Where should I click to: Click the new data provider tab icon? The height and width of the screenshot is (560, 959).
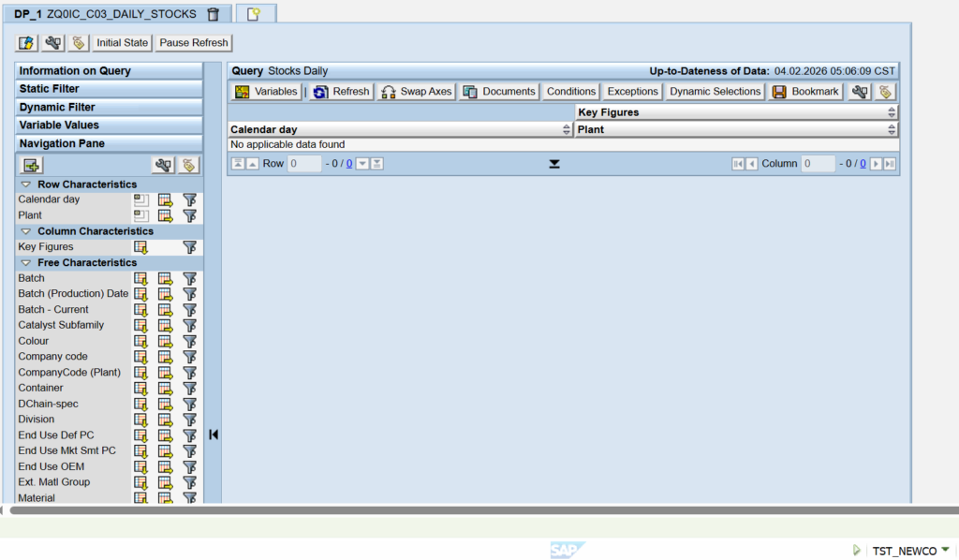click(x=253, y=14)
